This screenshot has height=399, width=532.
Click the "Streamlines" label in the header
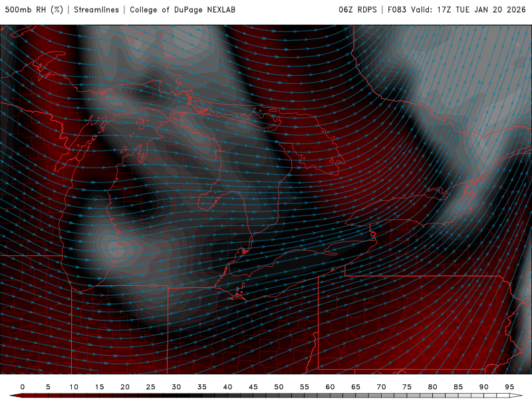click(x=96, y=9)
